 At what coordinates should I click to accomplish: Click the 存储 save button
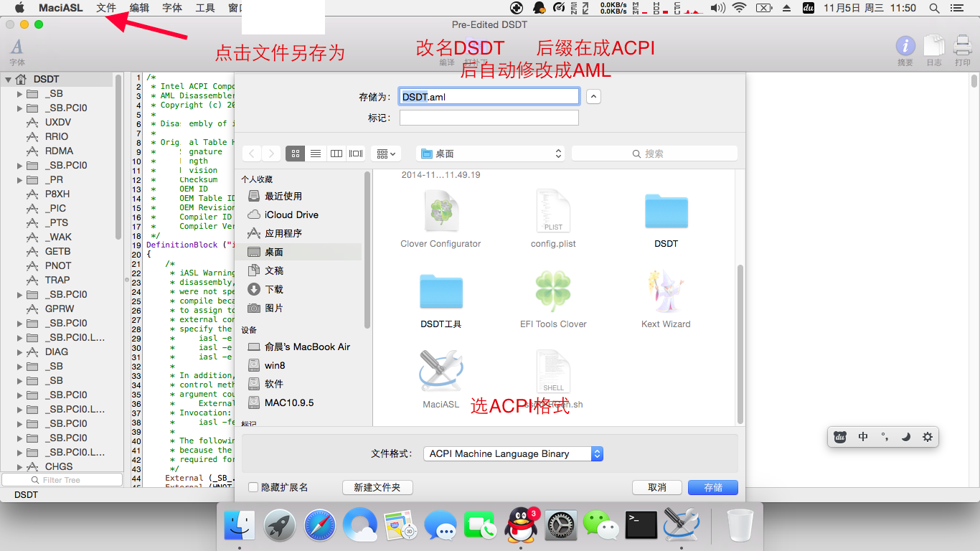click(x=713, y=487)
